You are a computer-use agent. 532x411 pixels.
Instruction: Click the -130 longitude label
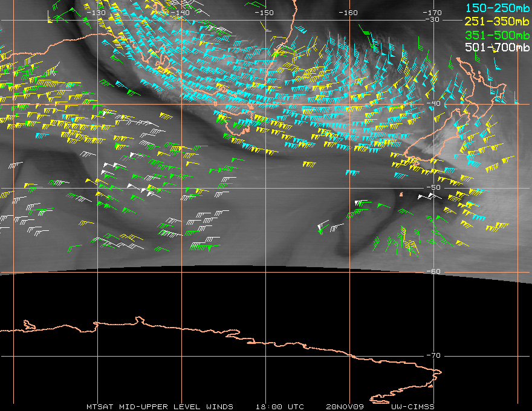[96, 13]
